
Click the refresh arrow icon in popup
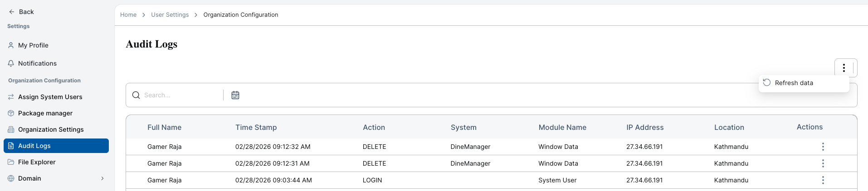(x=767, y=82)
